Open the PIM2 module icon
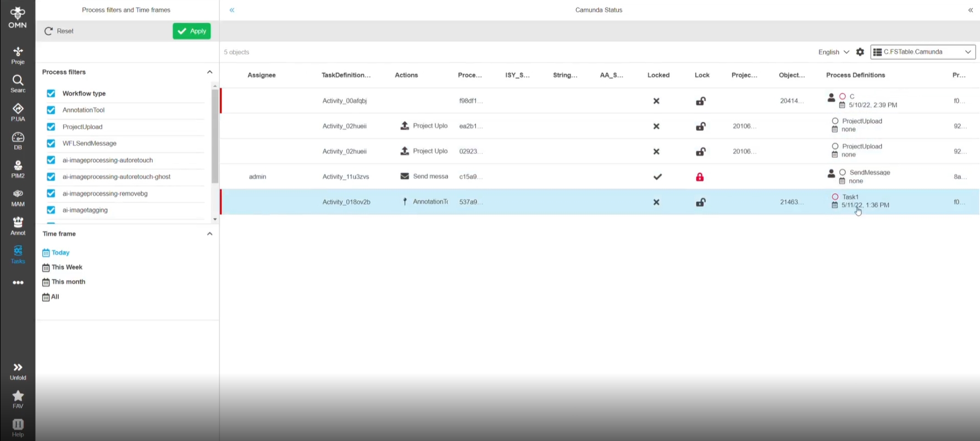 pyautogui.click(x=18, y=169)
